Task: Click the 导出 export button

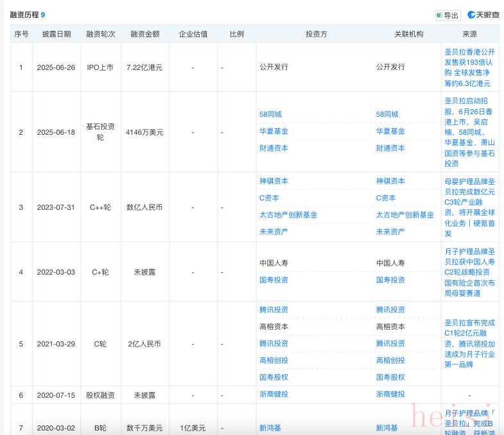Action: click(448, 15)
